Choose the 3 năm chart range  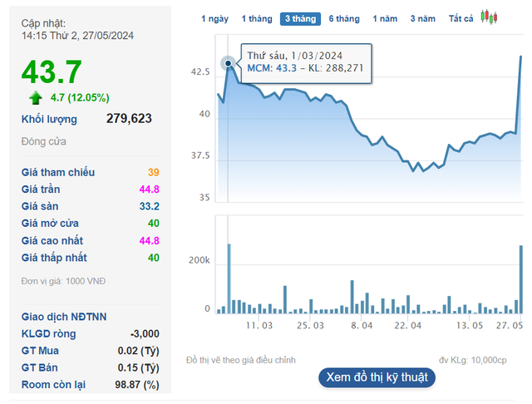pyautogui.click(x=423, y=18)
